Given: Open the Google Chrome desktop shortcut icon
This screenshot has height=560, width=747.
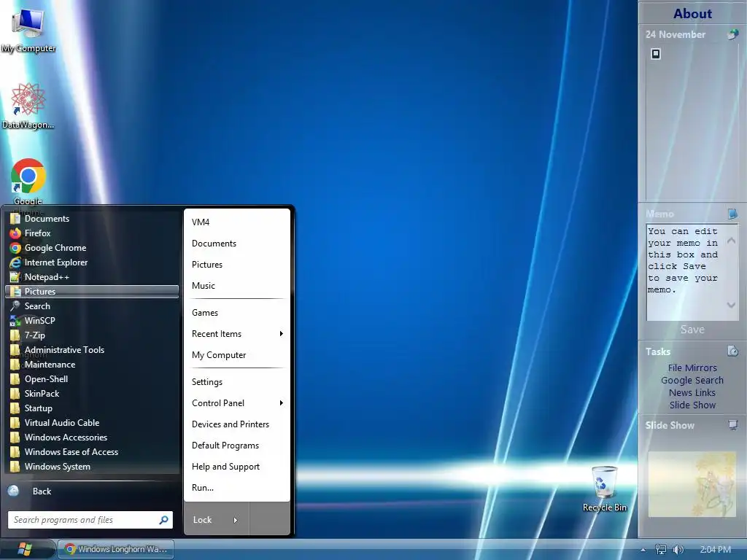Looking at the screenshot, I should click(x=28, y=176).
